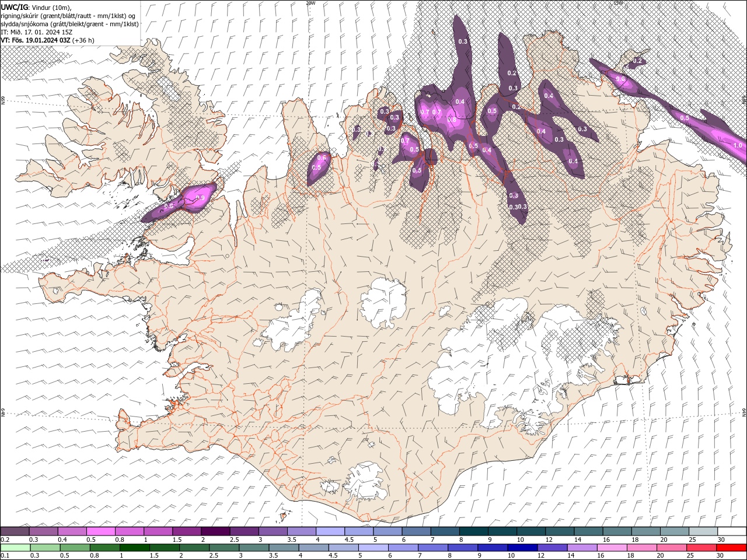The height and width of the screenshot is (560, 747).
Task: Click the dark teal 8–9 snow legend swatch
Action: click(473, 531)
